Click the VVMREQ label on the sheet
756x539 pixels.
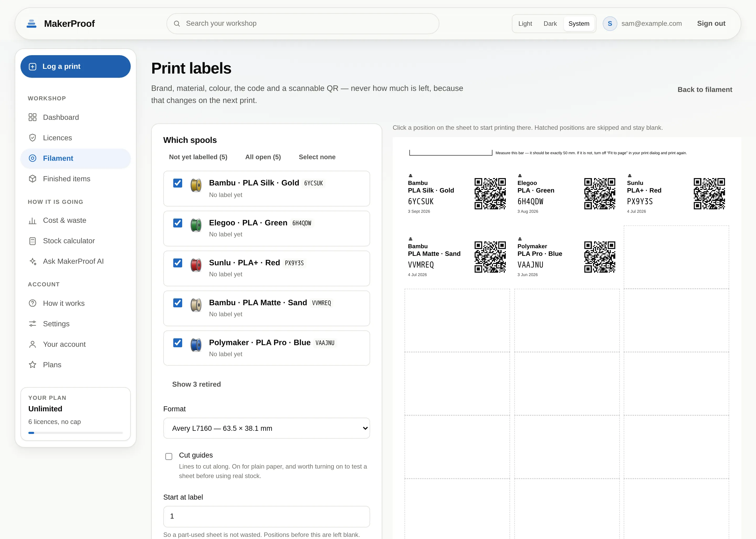coord(457,257)
